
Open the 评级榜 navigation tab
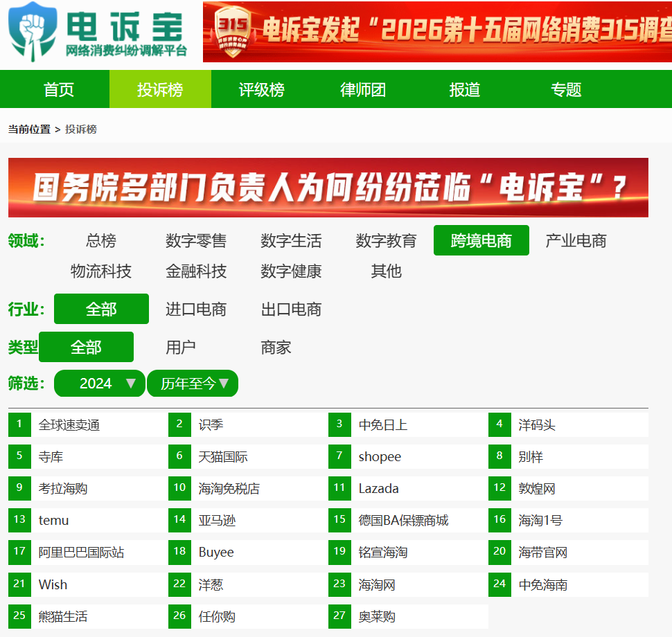261,89
